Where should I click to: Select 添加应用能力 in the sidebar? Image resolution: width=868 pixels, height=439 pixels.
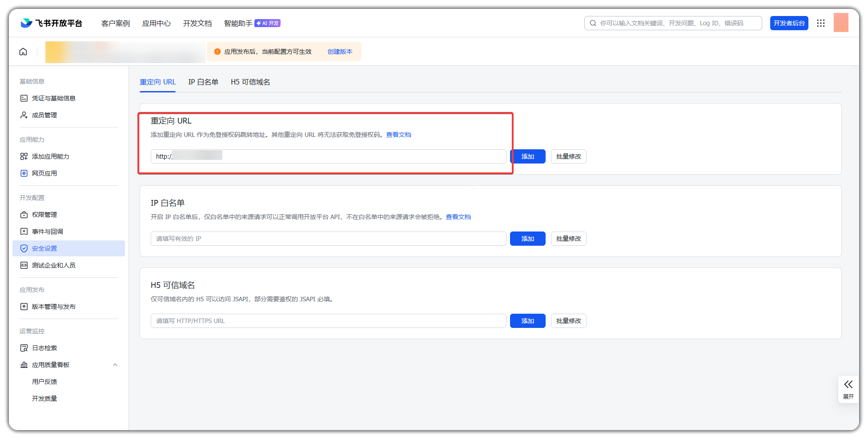[50, 156]
